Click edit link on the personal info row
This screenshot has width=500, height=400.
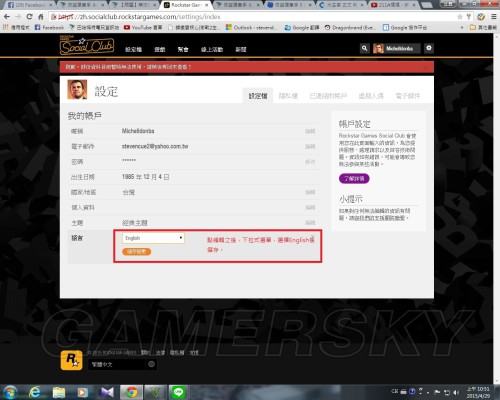[310, 208]
